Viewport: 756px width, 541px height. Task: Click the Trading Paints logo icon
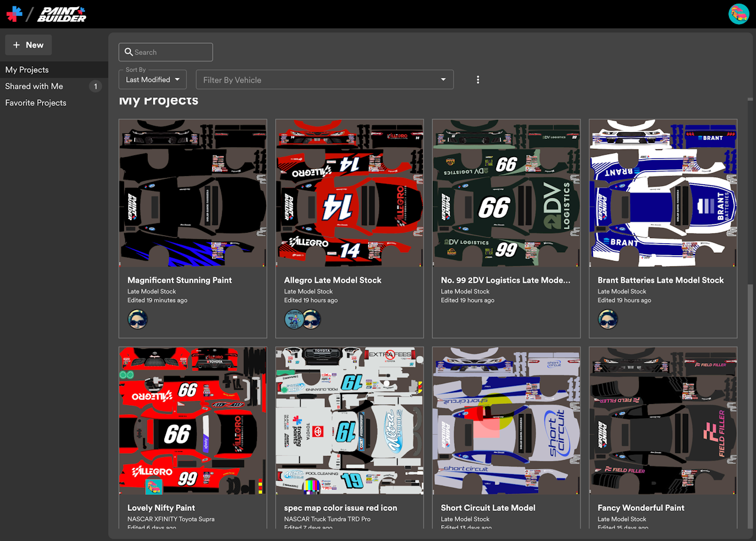14,14
